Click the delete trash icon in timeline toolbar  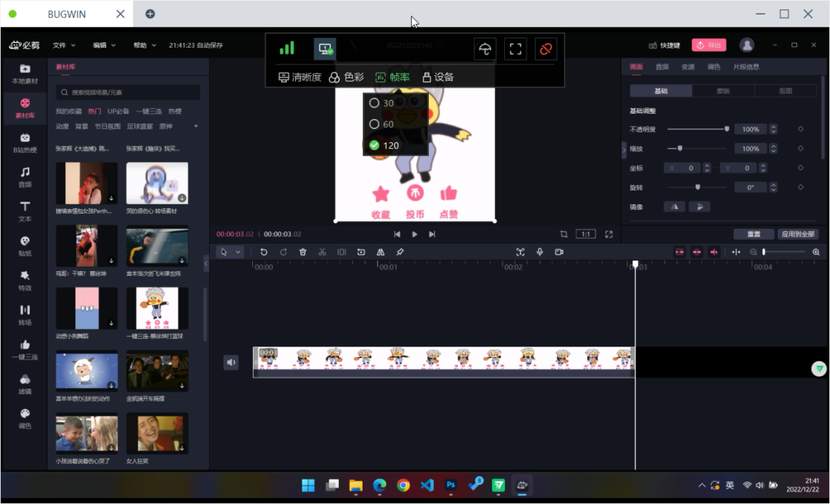click(303, 252)
